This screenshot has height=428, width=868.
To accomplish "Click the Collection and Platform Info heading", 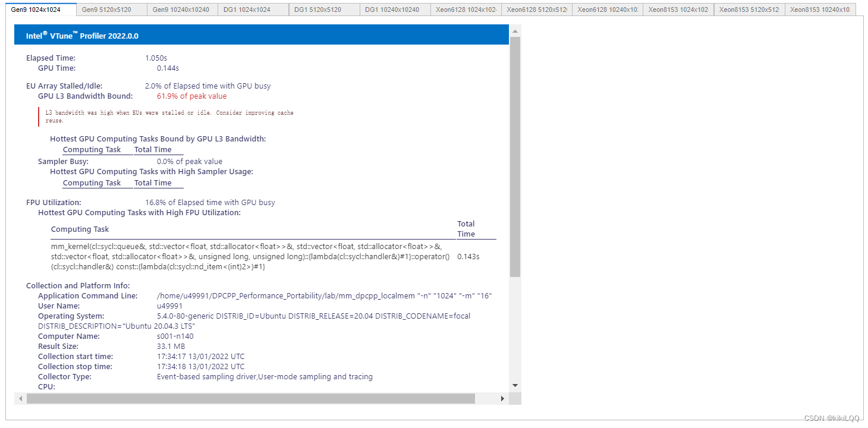I will point(78,286).
